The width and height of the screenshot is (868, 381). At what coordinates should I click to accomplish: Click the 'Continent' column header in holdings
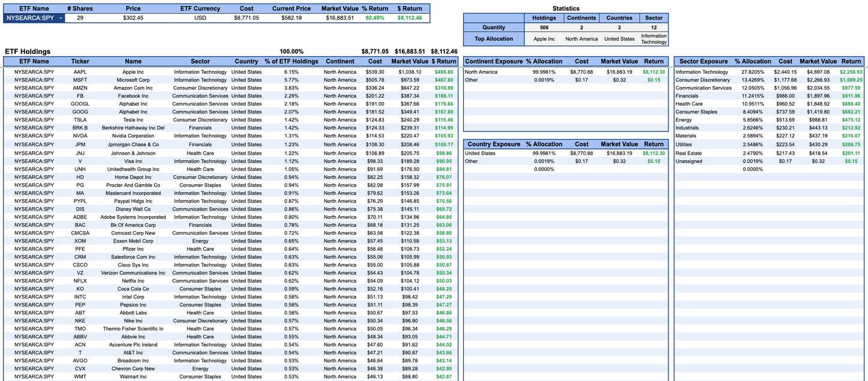(x=340, y=61)
